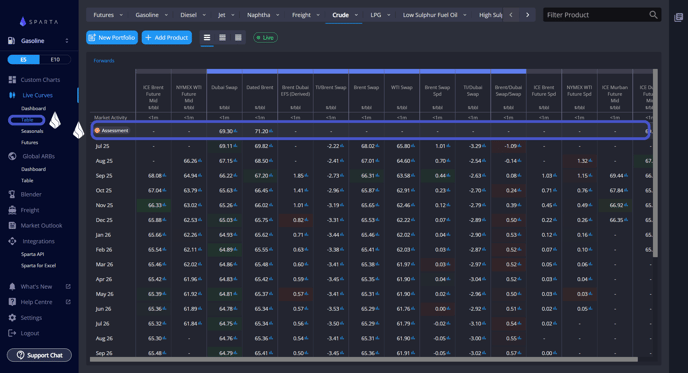
Task: Switch to the E10 gasoline grade
Action: click(x=55, y=60)
